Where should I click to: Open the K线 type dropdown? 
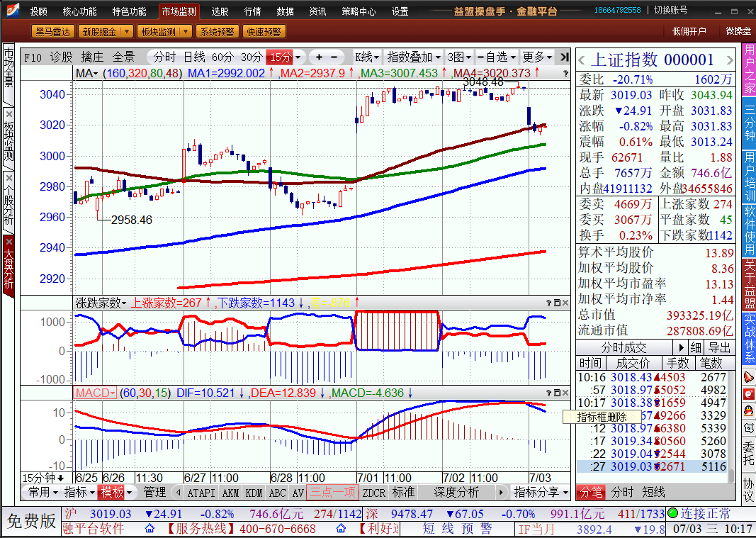(x=367, y=57)
